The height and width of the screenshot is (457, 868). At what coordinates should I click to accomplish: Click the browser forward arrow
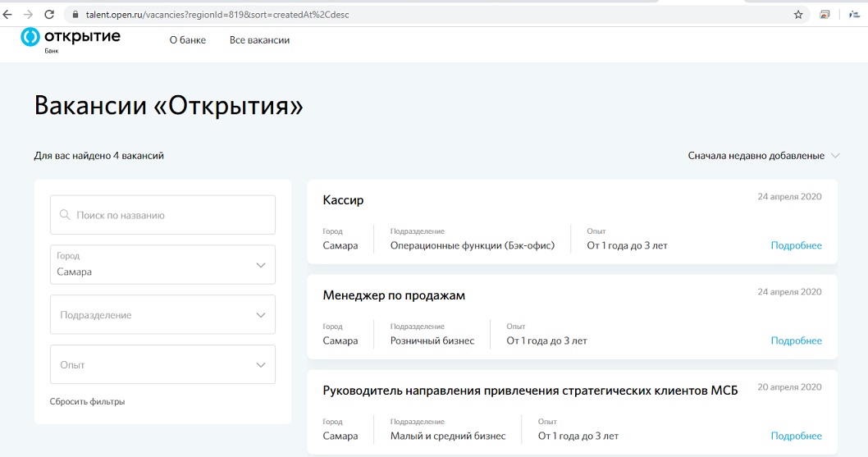(28, 15)
